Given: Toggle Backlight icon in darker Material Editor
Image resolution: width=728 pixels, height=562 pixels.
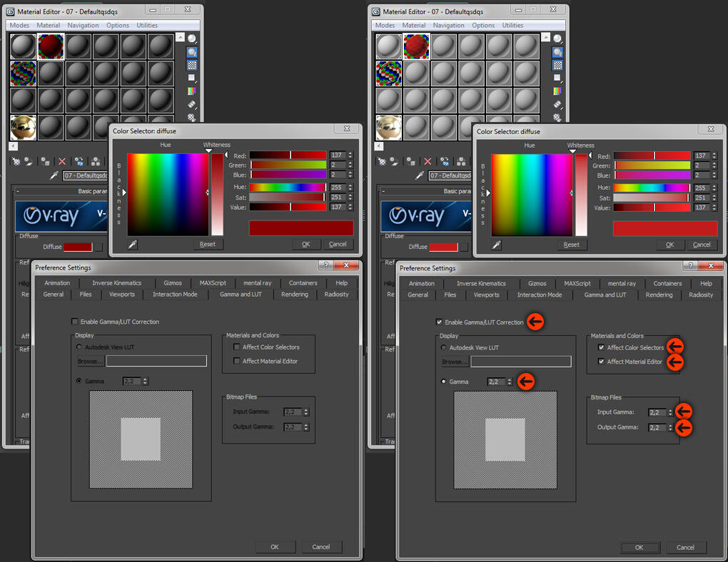Looking at the screenshot, I should tap(192, 52).
